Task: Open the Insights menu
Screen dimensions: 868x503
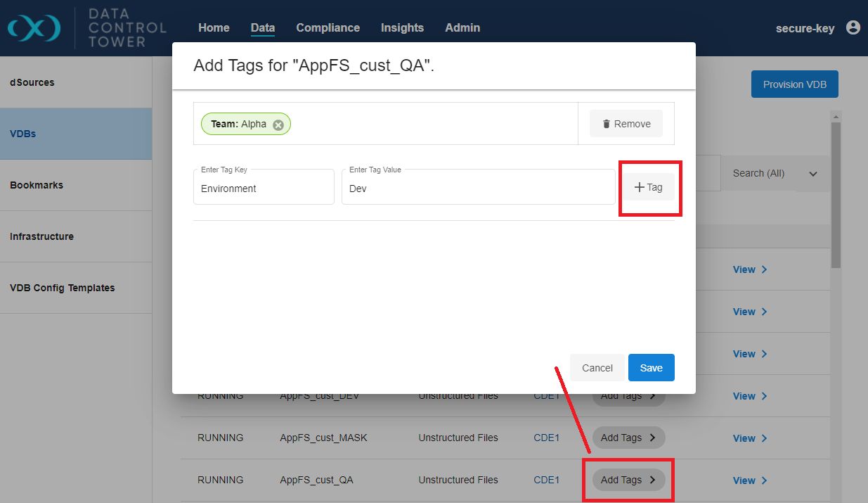Action: (x=402, y=28)
